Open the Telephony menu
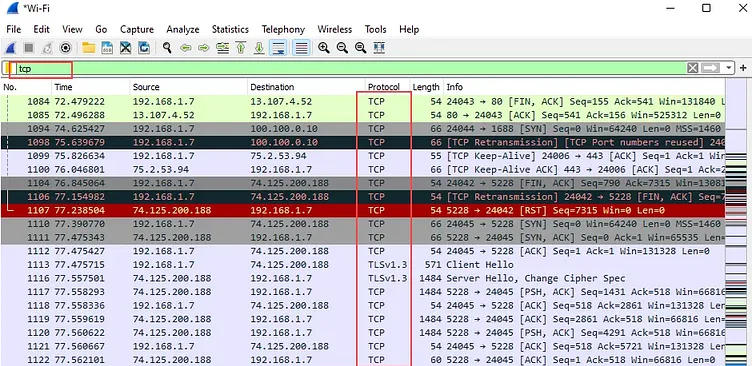Image resolution: width=752 pixels, height=366 pixels. 283,29
